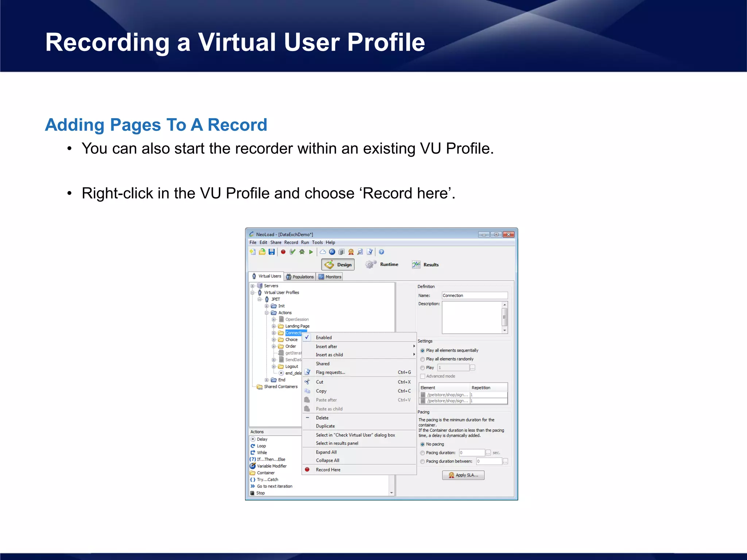Select Play all elements sequentially radio
747x560 pixels.
422,350
